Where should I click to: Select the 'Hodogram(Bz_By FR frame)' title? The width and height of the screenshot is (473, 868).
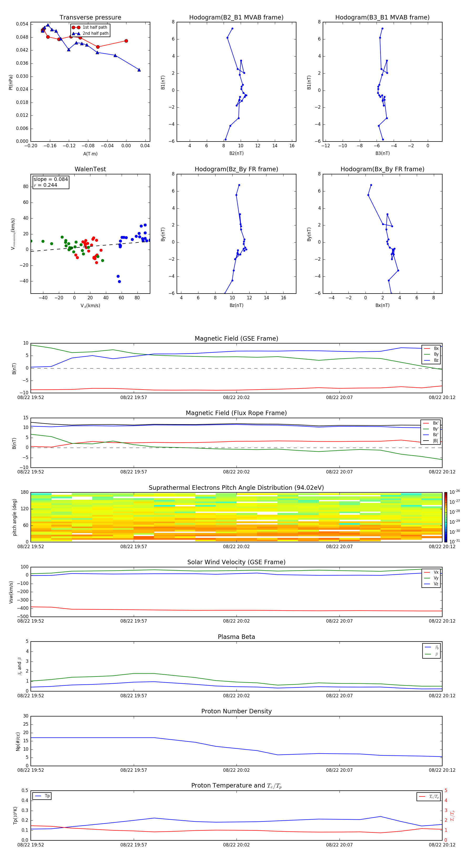[x=236, y=169]
